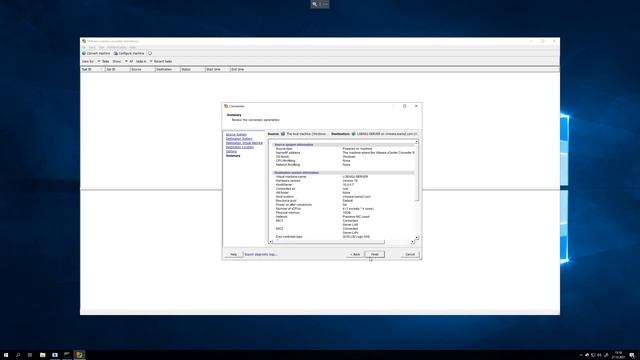Click the taskbar search icon

coord(18,355)
